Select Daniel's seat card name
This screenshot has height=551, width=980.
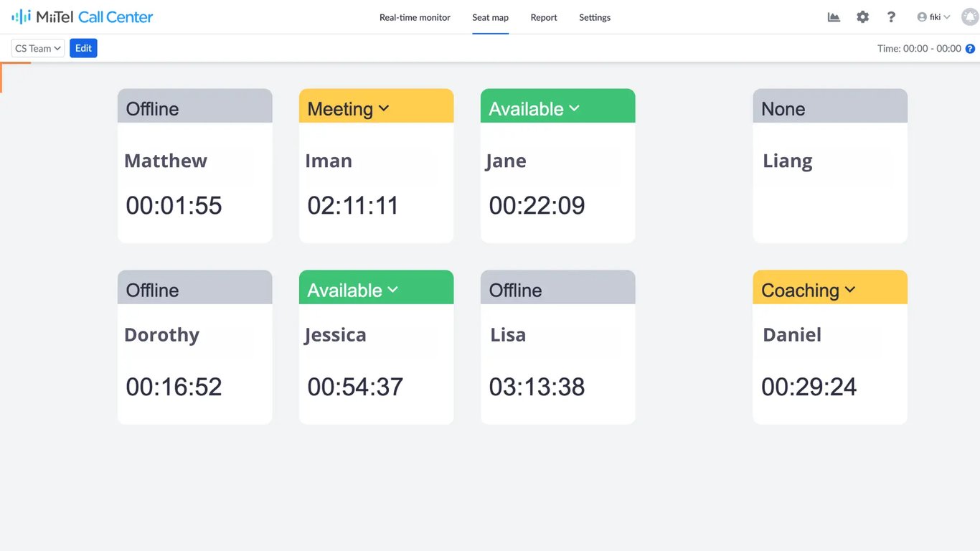pyautogui.click(x=792, y=334)
